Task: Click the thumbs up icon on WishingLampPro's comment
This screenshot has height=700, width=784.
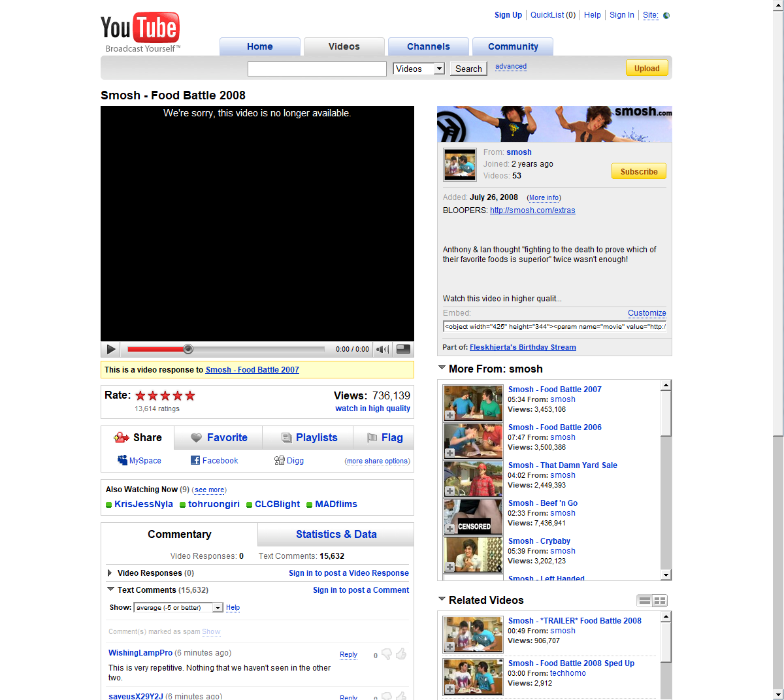Action: click(x=401, y=654)
